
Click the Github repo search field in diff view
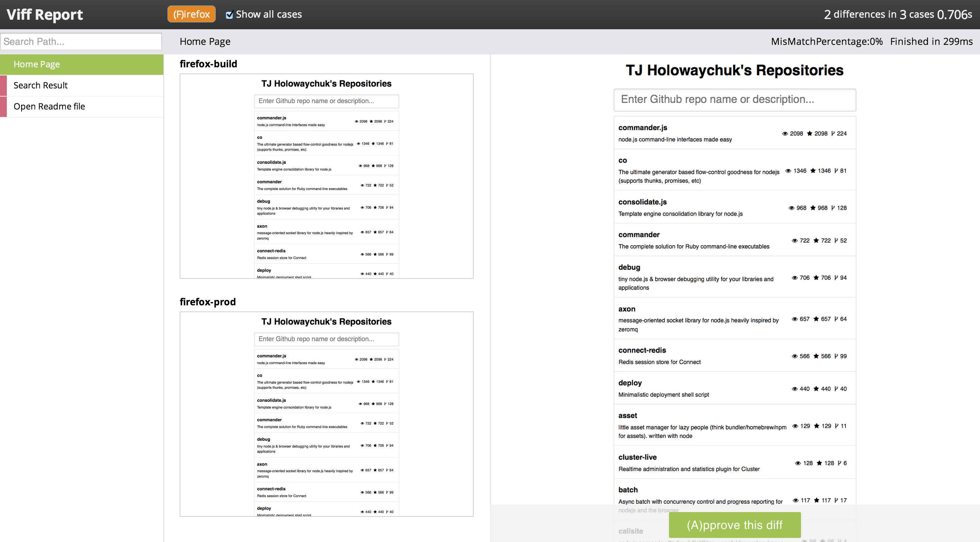(x=735, y=100)
